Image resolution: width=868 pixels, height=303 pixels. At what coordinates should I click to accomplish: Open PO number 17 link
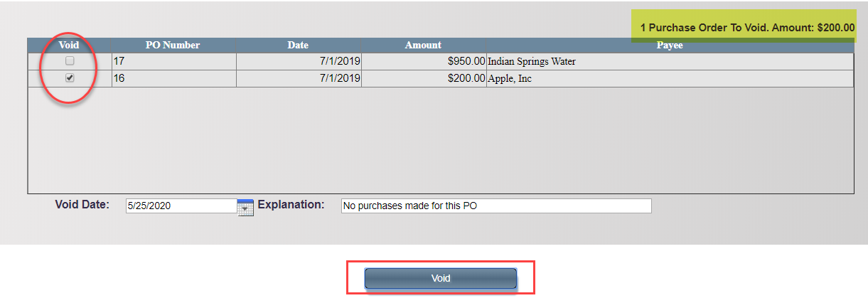119,61
